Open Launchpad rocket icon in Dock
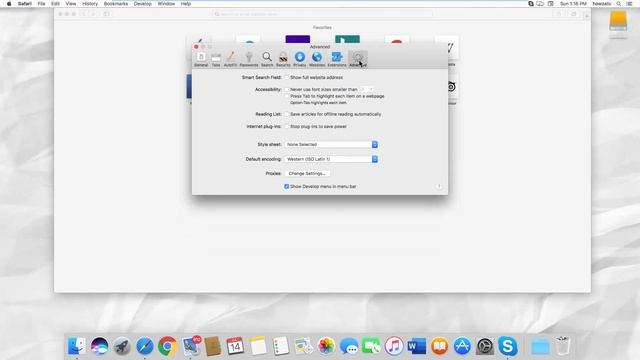 click(x=122, y=346)
